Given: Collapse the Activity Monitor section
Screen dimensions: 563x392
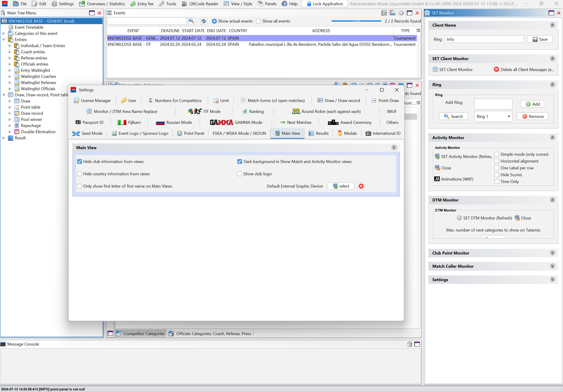Looking at the screenshot, I should click(552, 137).
